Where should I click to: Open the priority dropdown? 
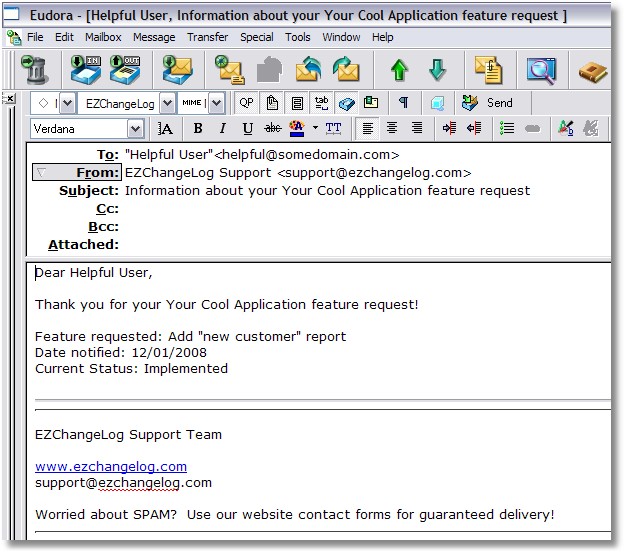point(67,103)
